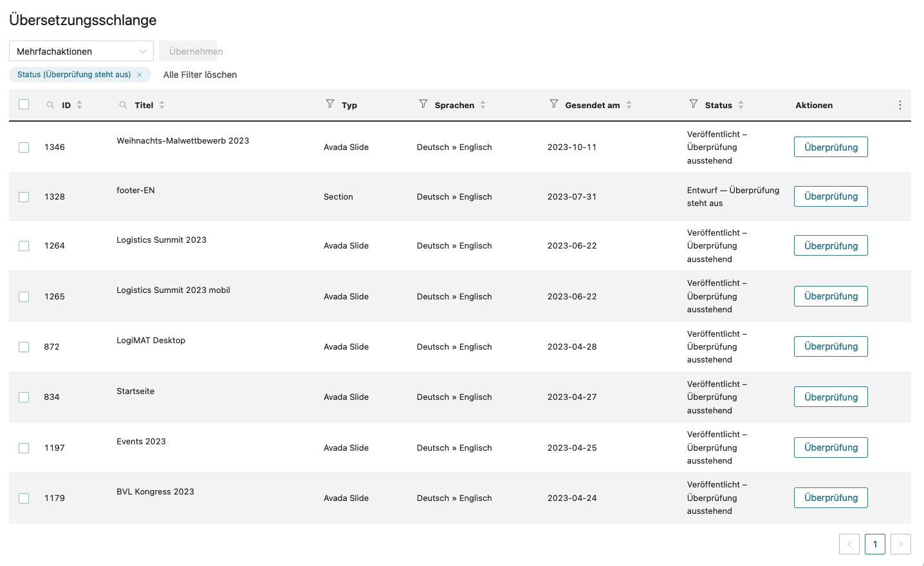
Task: Open Status column filter funnel
Action: pyautogui.click(x=694, y=104)
